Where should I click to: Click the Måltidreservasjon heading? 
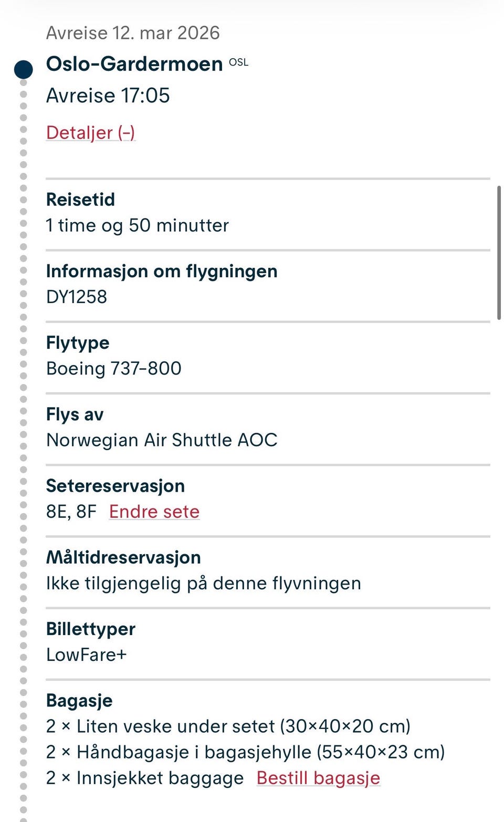(x=123, y=557)
